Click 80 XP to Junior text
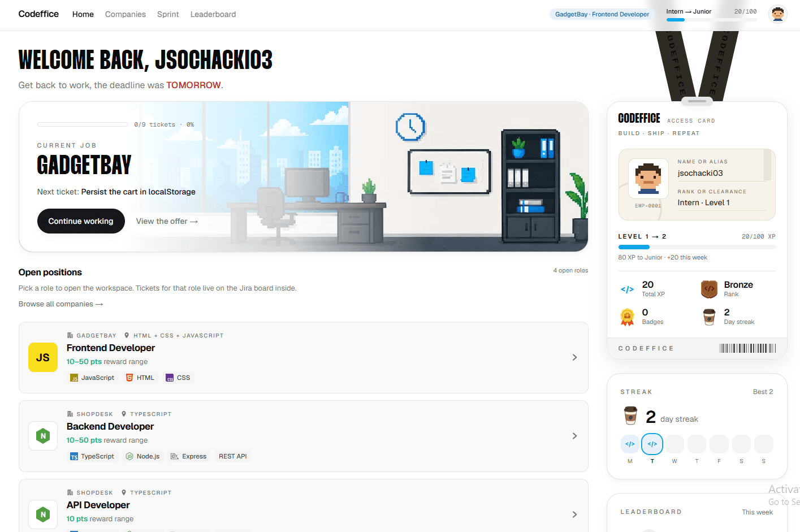 641,257
